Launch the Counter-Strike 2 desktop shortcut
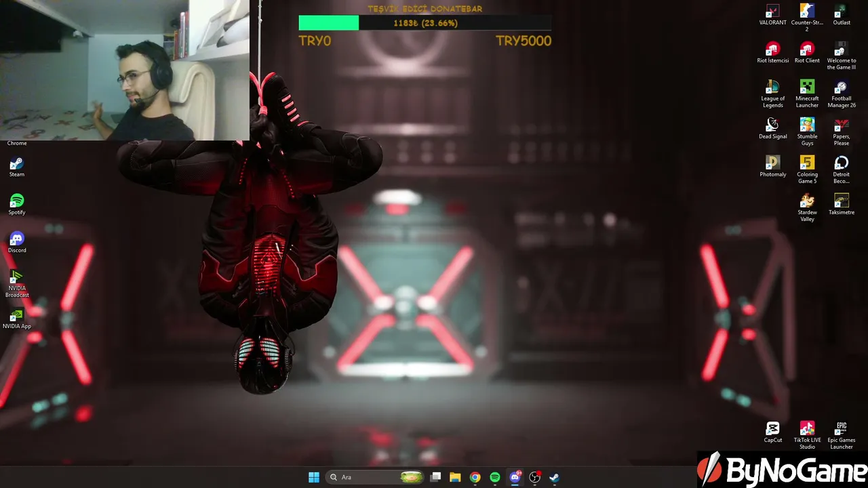This screenshot has height=488, width=868. point(807,18)
